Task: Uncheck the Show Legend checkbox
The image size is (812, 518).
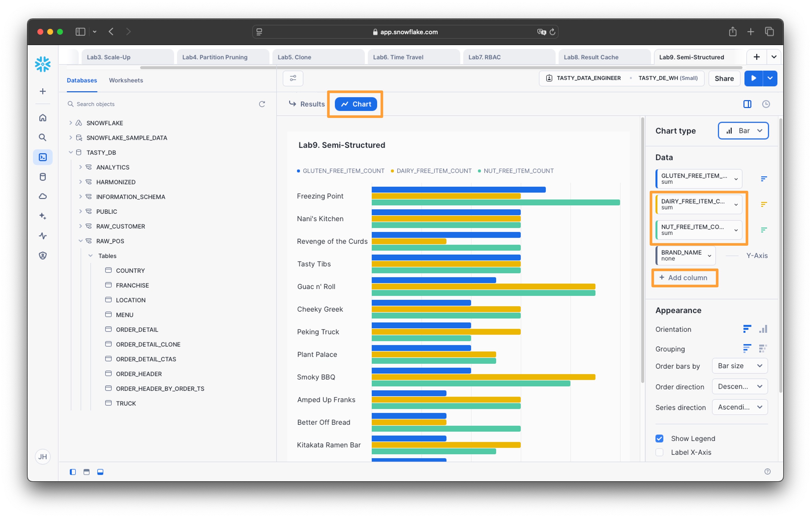Action: click(x=659, y=439)
